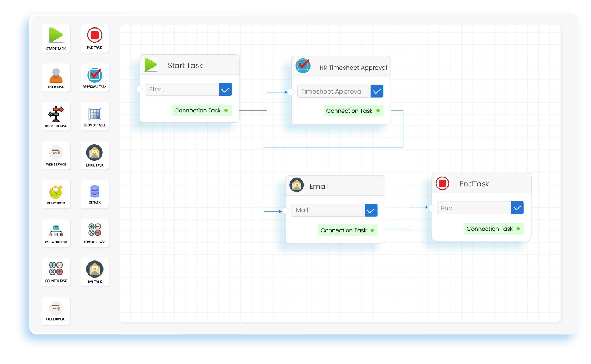
Task: Click the Mail input field
Action: tap(328, 210)
